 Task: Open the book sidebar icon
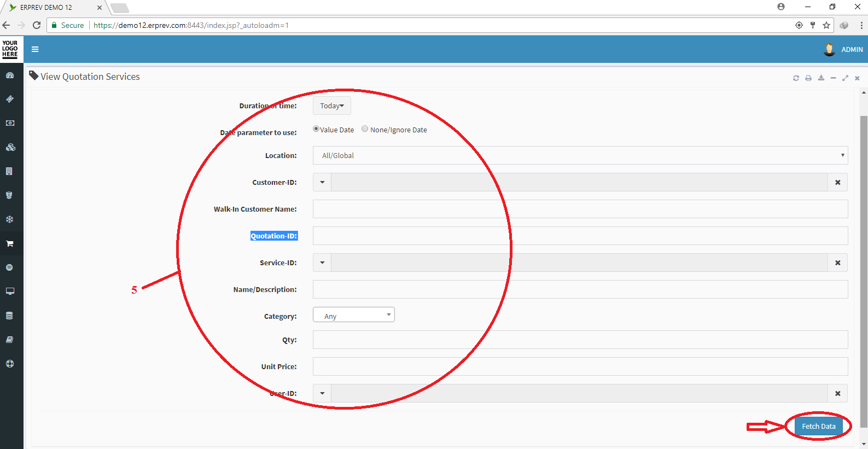pos(9,340)
